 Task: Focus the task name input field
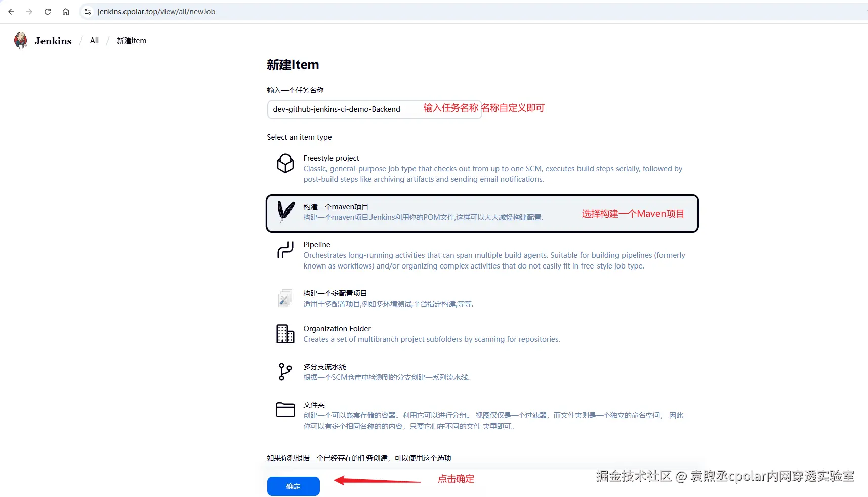(375, 109)
